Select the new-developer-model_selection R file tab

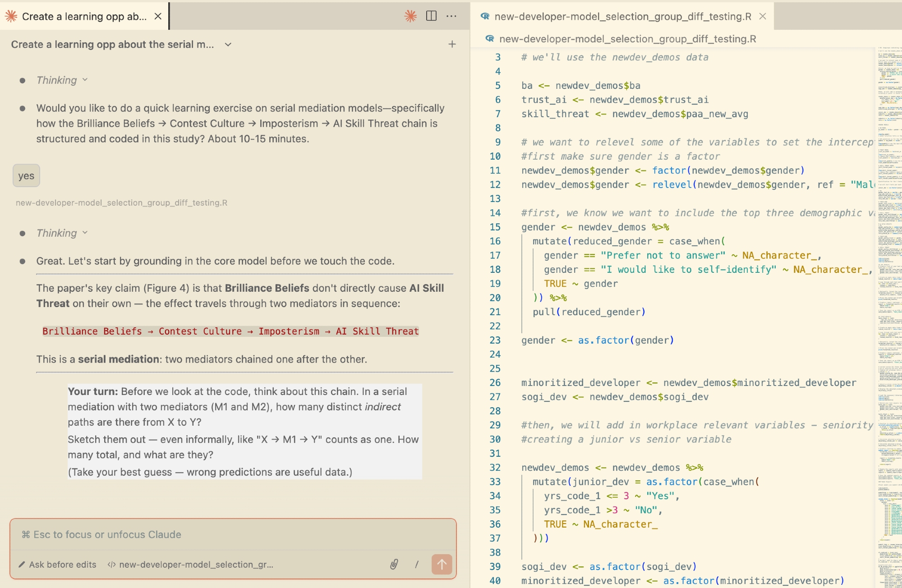click(x=622, y=16)
